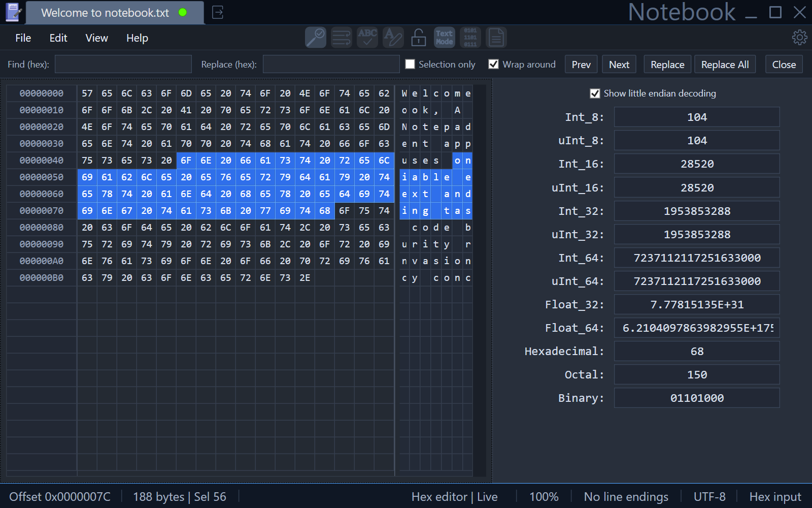
Task: Click Hex editor | Live status entry
Action: coord(455,497)
